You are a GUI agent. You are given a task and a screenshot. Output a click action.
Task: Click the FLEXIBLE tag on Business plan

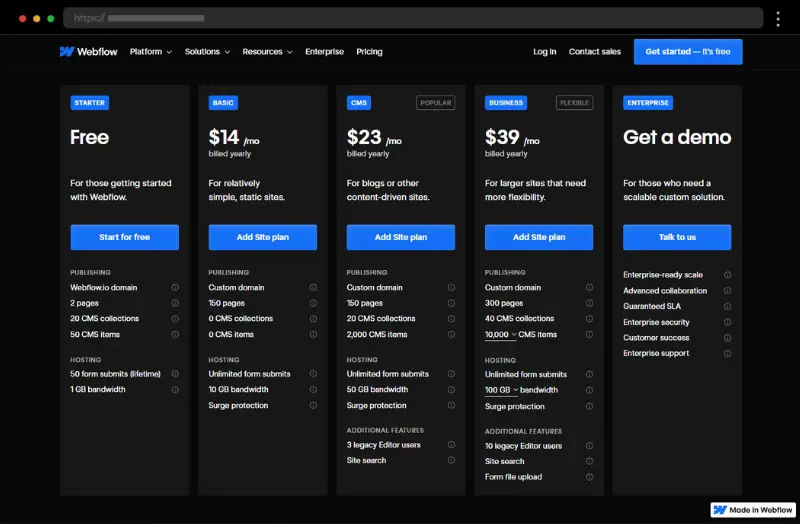(574, 103)
